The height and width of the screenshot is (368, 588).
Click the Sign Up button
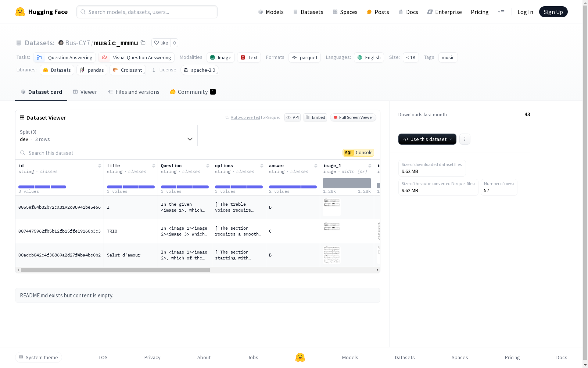553,12
